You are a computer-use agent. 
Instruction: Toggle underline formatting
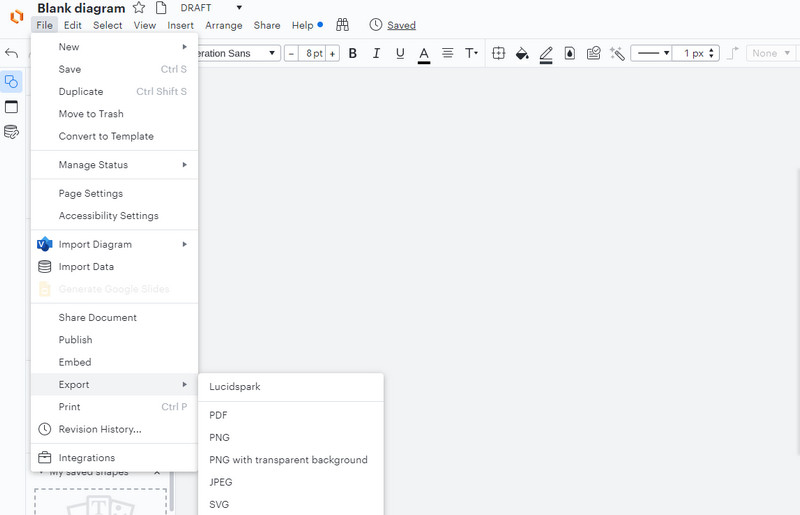coord(400,53)
